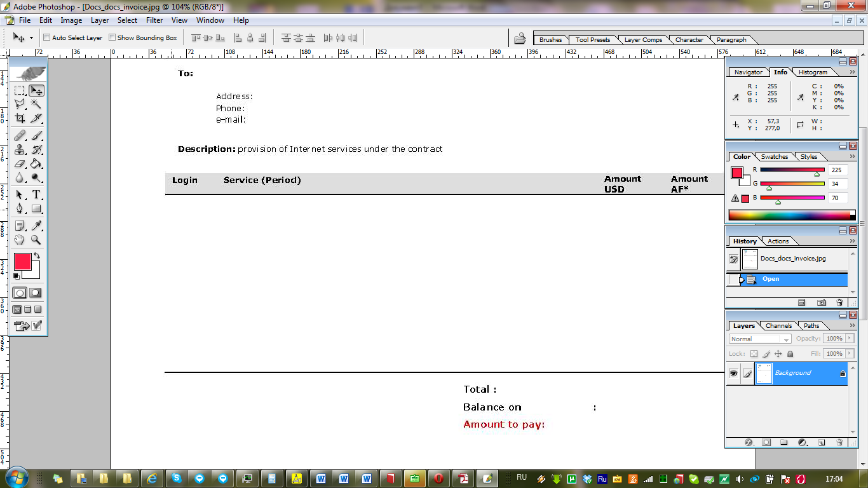The image size is (868, 488).
Task: Create new snapshot in History panel
Action: pyautogui.click(x=822, y=303)
